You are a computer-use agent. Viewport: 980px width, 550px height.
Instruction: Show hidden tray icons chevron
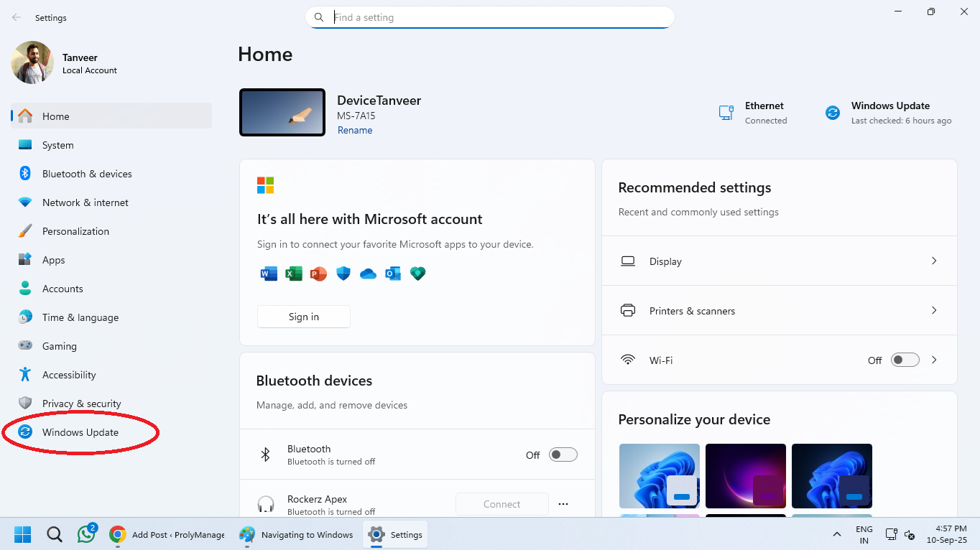(x=837, y=535)
